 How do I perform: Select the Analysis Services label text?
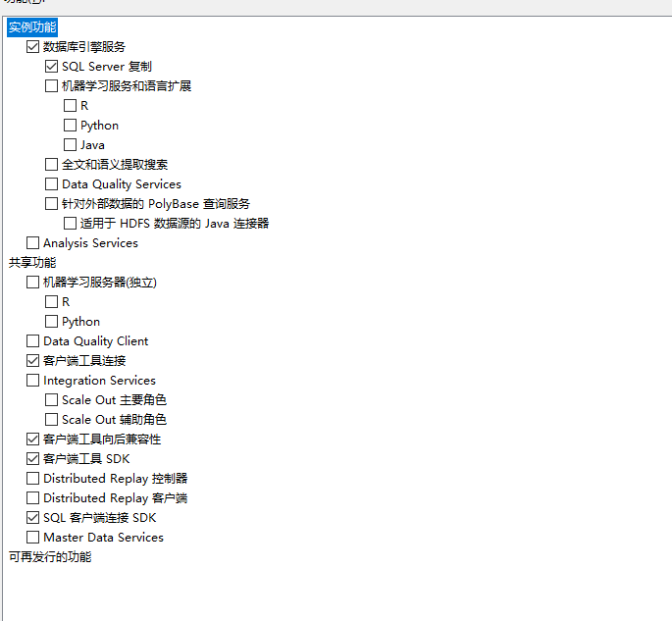coord(90,243)
